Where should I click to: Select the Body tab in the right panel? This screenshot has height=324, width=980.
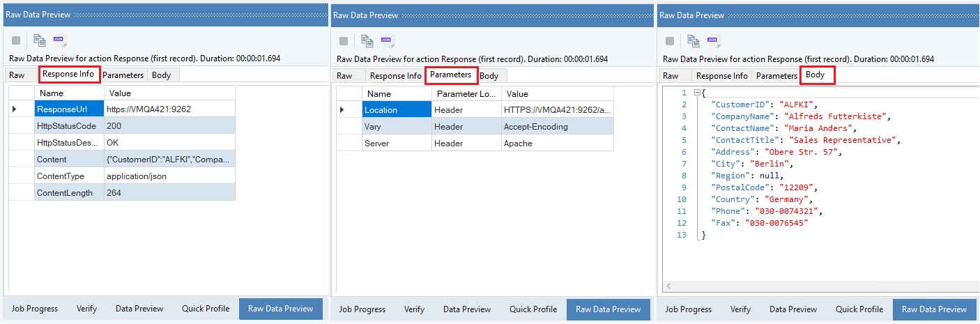coord(815,75)
